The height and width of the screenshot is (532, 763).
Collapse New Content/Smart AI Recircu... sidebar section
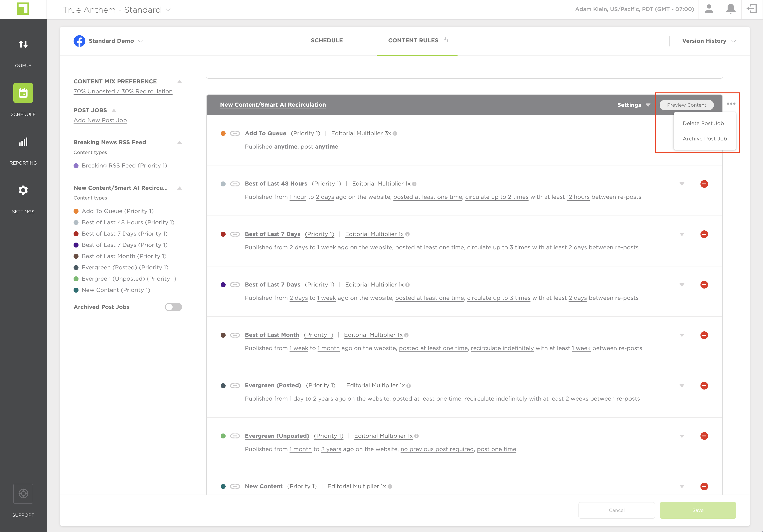tap(179, 188)
